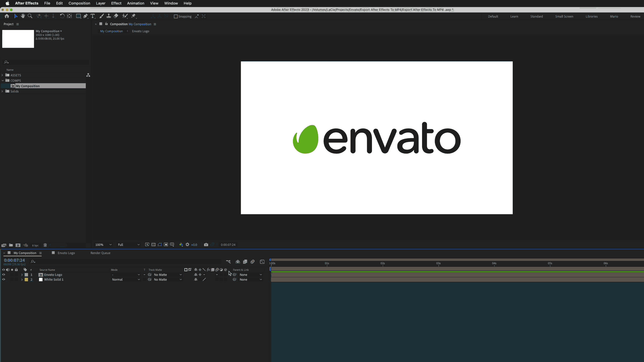The image size is (644, 362).
Task: Open the Graph Editor in the timeline
Action: (x=262, y=261)
